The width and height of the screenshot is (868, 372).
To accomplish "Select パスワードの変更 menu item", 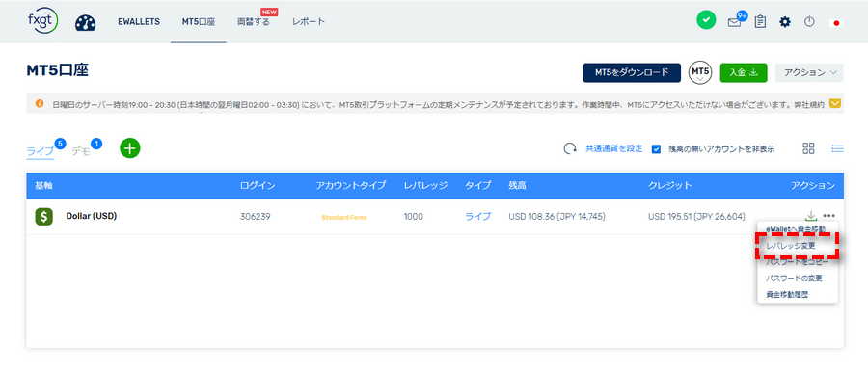I will (x=794, y=278).
